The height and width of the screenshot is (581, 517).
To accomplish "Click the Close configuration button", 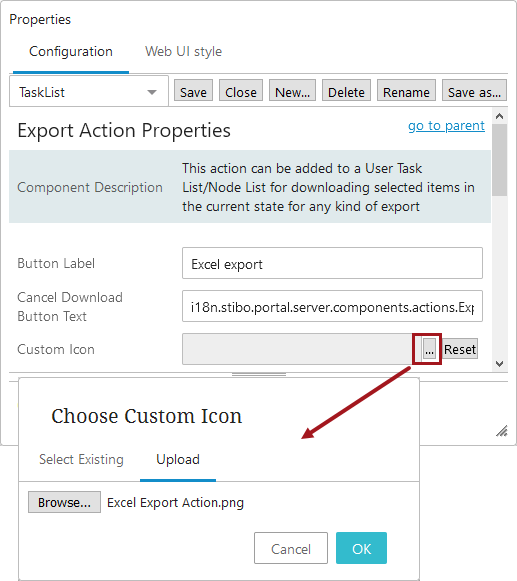I will click(x=241, y=92).
